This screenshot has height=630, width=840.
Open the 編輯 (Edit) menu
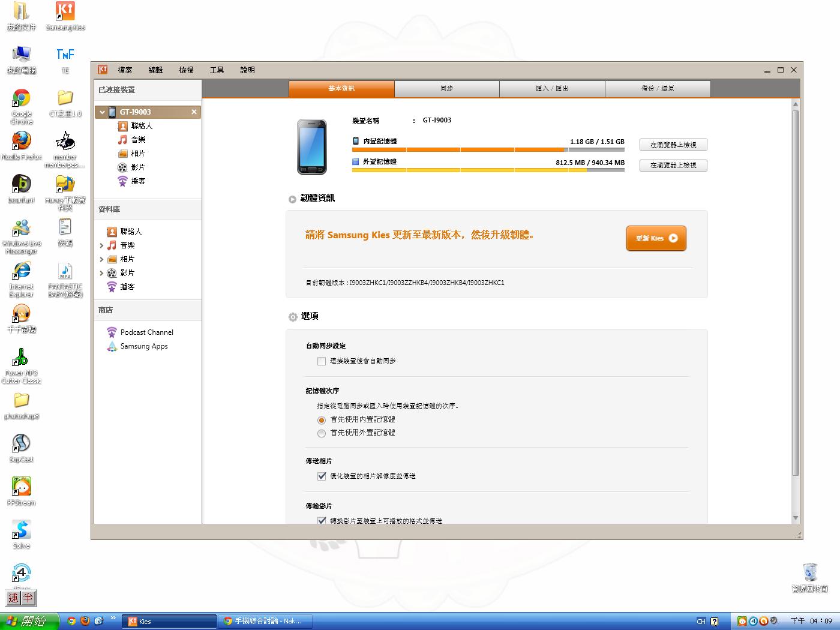pos(156,70)
